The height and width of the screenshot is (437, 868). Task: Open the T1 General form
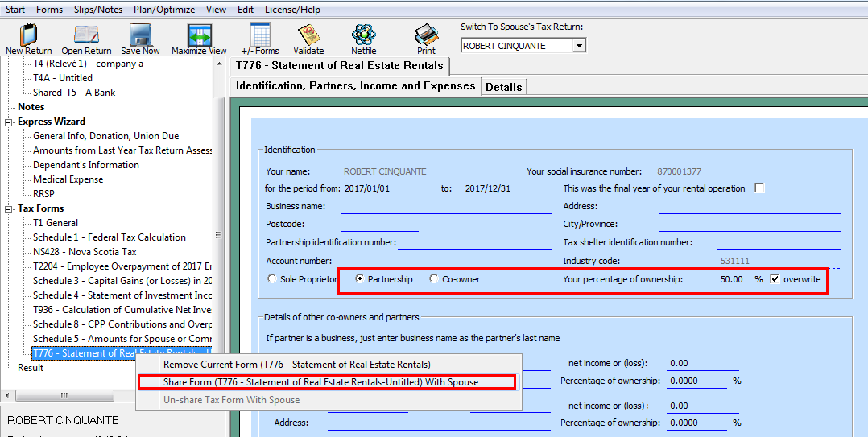pos(56,223)
